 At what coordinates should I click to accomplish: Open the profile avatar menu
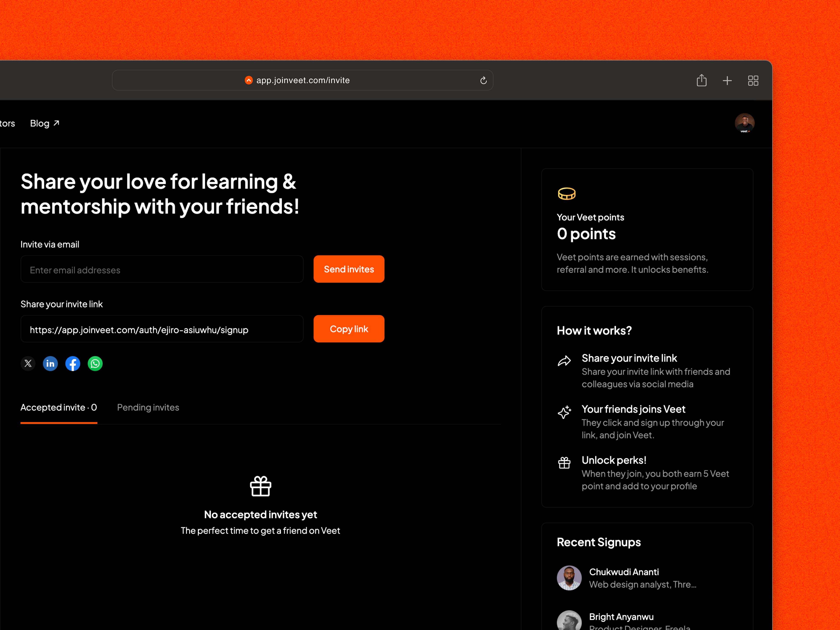coord(744,123)
